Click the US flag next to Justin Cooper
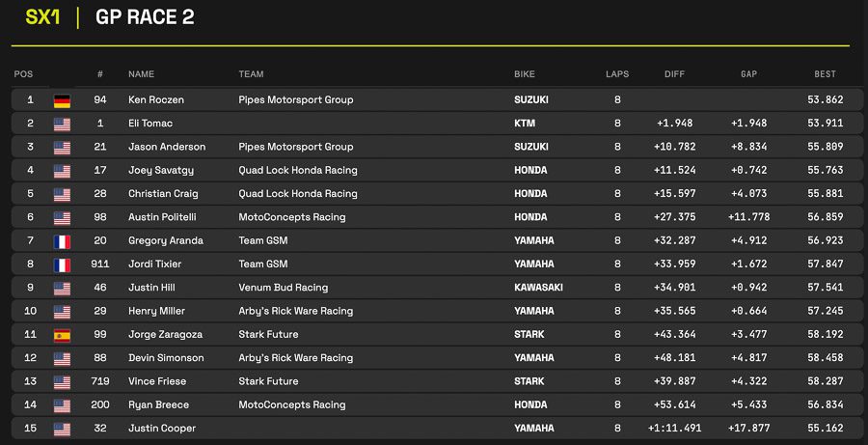This screenshot has width=868, height=445. 62,428
